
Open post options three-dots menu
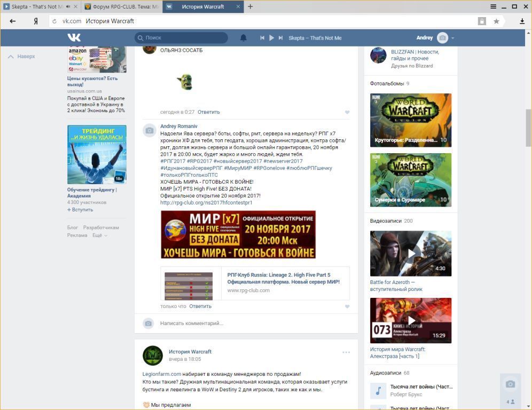346,352
